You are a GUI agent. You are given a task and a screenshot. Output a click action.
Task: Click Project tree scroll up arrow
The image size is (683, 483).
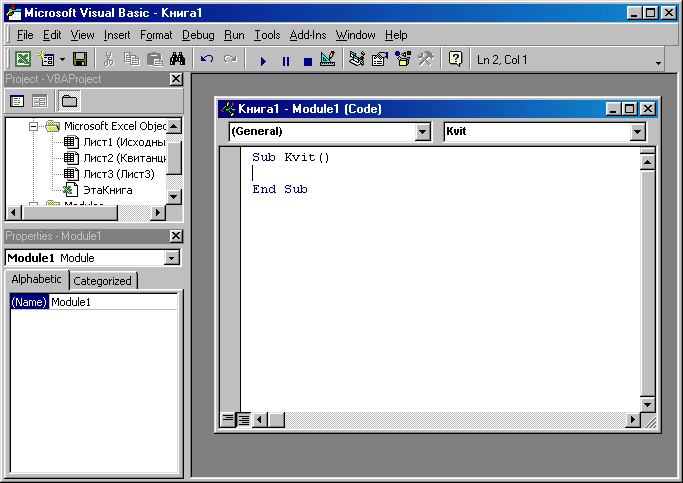coord(174,126)
